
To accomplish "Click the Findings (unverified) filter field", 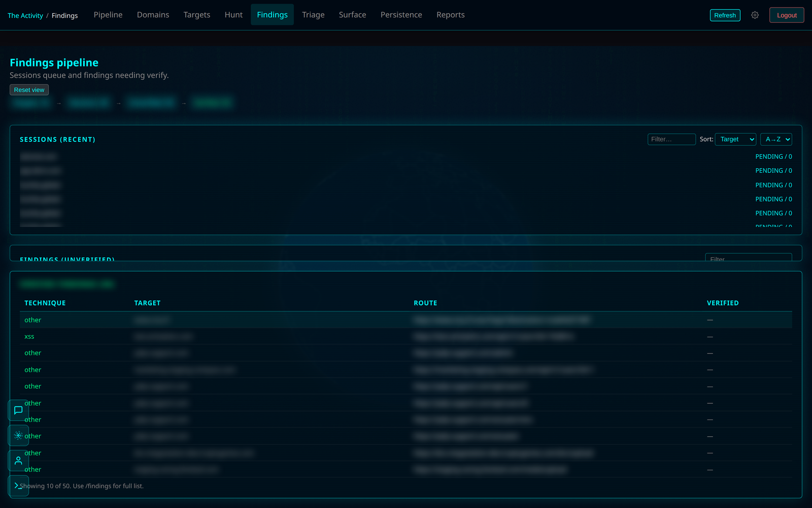I will click(x=749, y=258).
